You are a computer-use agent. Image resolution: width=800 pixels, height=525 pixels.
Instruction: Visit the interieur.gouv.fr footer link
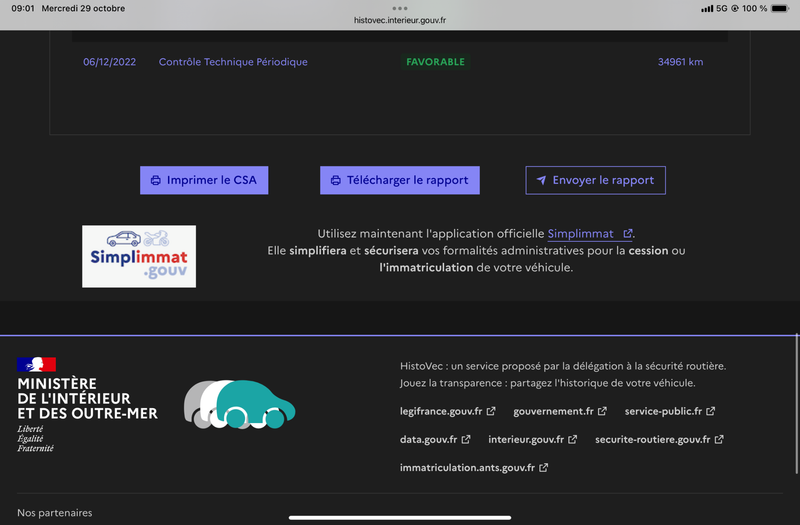click(x=525, y=439)
